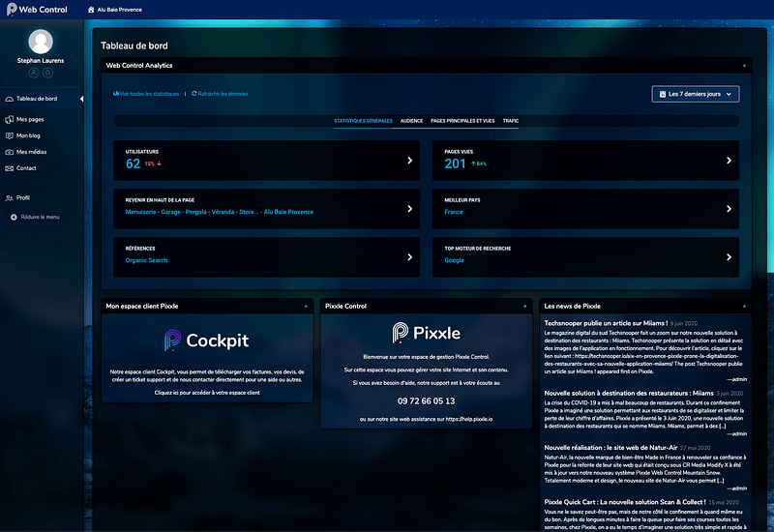
Task: Collapse Pixxle Control panel arrow
Action: [524, 307]
